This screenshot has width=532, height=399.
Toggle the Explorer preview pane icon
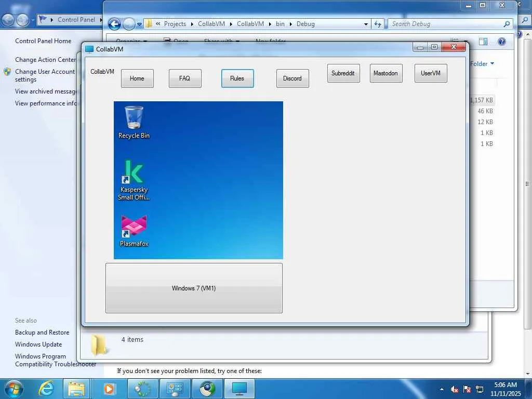(483, 42)
